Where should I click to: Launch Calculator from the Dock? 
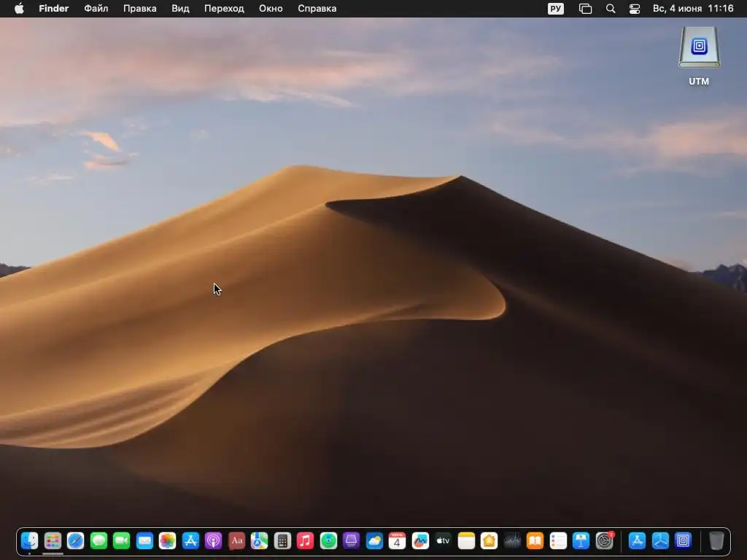click(282, 540)
